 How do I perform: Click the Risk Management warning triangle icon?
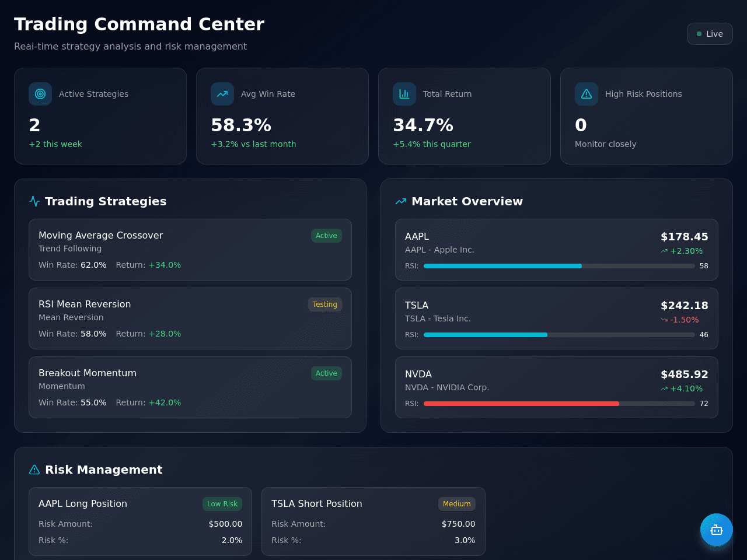pos(34,470)
